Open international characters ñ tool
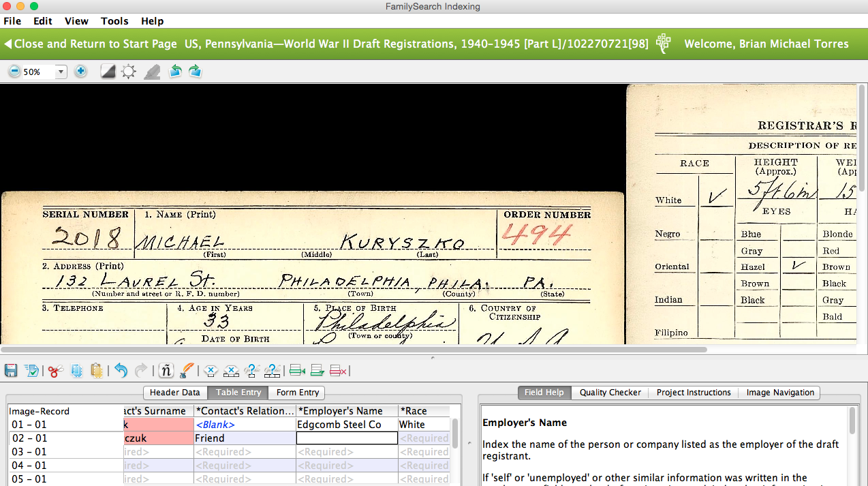The width and height of the screenshot is (868, 486). 166,371
